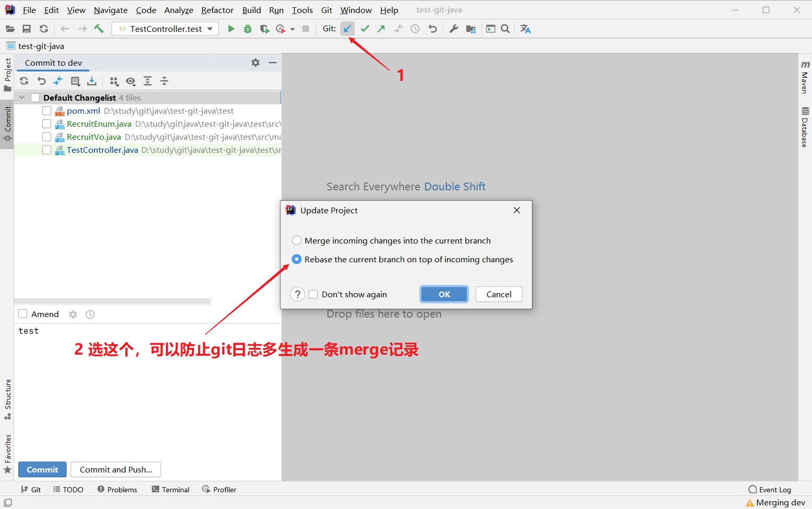Click the Stop square icon
Viewport: 812px width, 509px height.
click(x=306, y=29)
